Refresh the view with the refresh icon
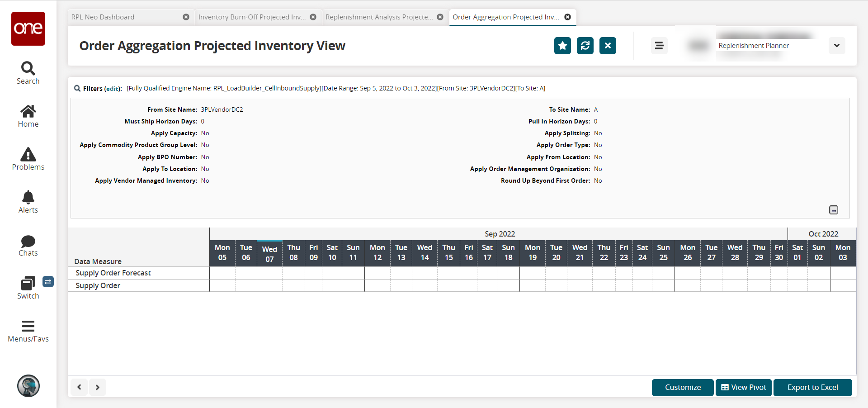Screen dimensions: 868x408 pos(585,46)
